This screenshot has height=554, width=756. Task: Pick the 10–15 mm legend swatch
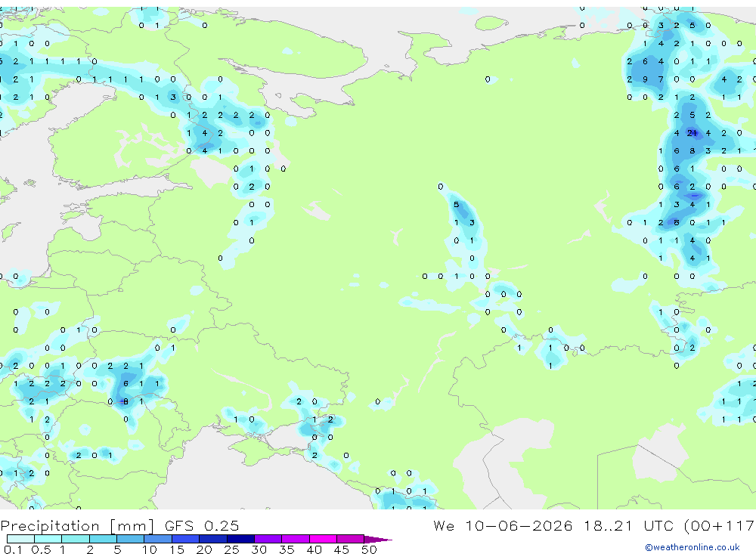158,539
